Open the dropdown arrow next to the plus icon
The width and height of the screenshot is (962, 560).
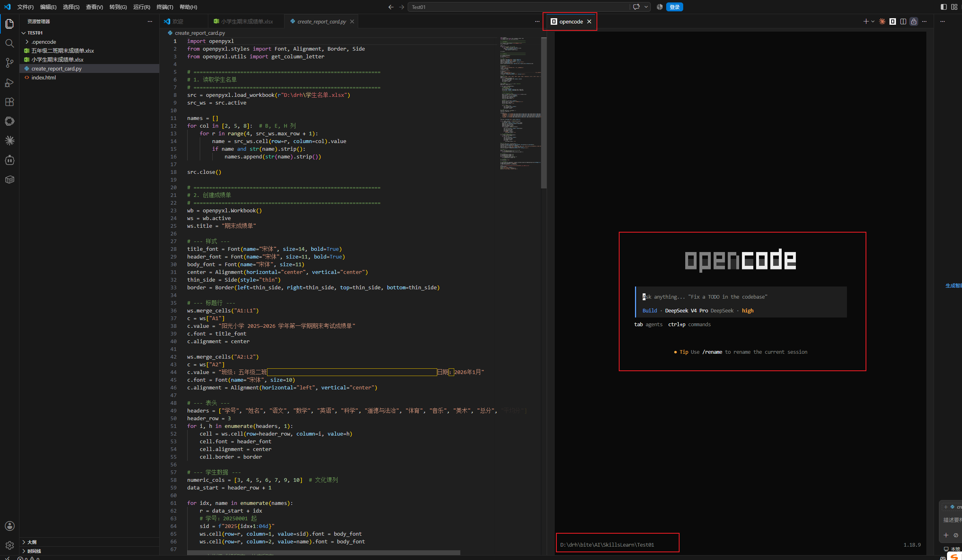[x=872, y=21]
